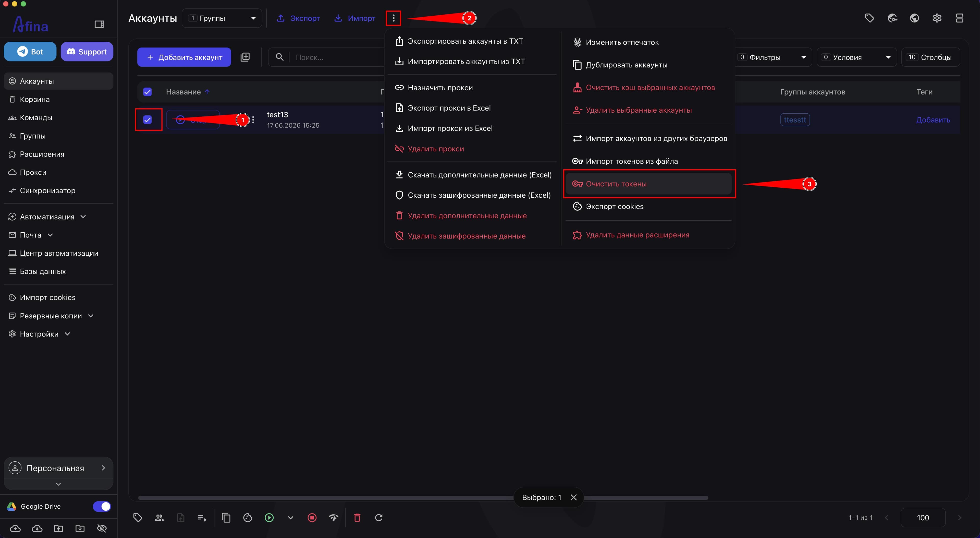
Task: Select Очистить токены menu item
Action: pos(648,184)
